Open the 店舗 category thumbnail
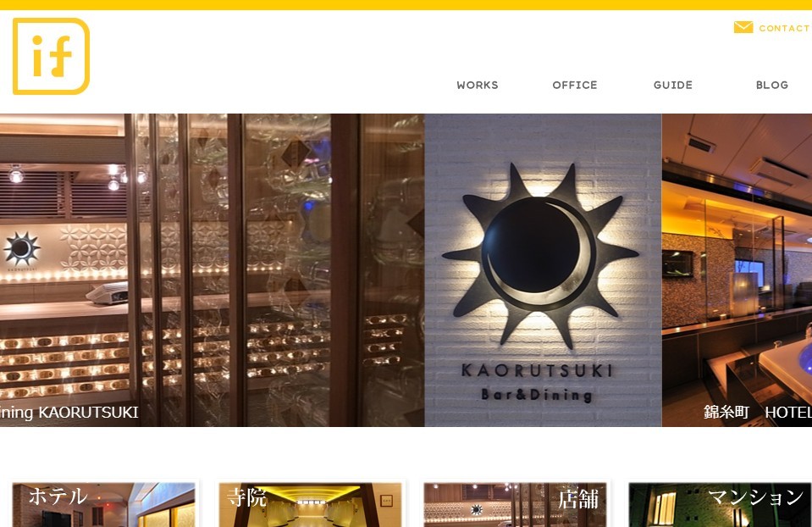Viewport: 812px width, 527px height. click(x=515, y=505)
